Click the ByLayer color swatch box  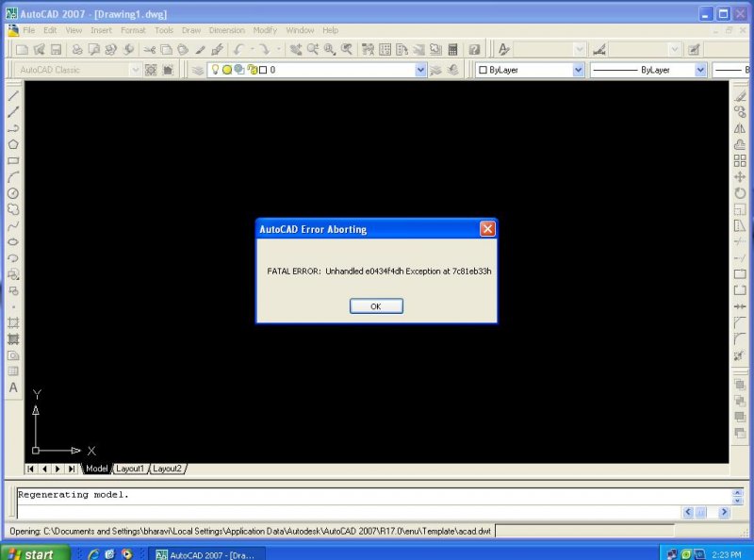point(483,71)
